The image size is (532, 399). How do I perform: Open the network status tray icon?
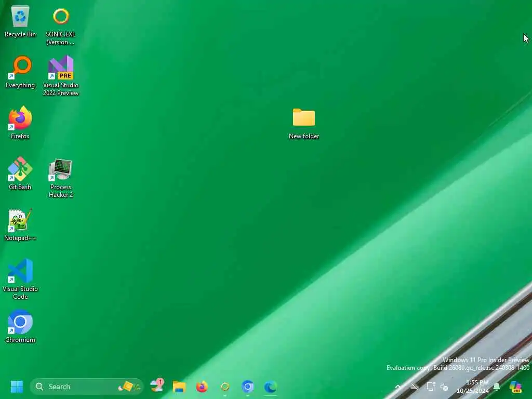(x=431, y=387)
